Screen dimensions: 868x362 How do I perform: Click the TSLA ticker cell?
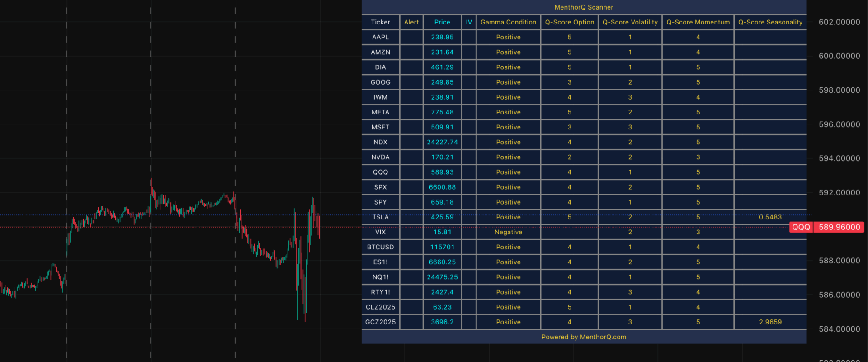[380, 217]
